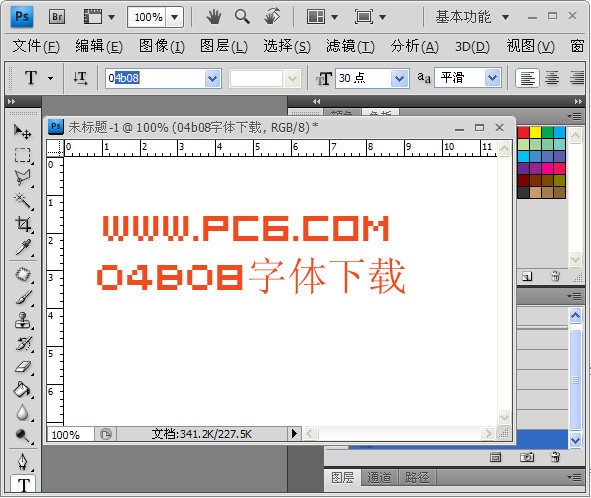Open the anti-aliasing dropdown 平滑
Screen dimensions: 591x498
tap(492, 78)
